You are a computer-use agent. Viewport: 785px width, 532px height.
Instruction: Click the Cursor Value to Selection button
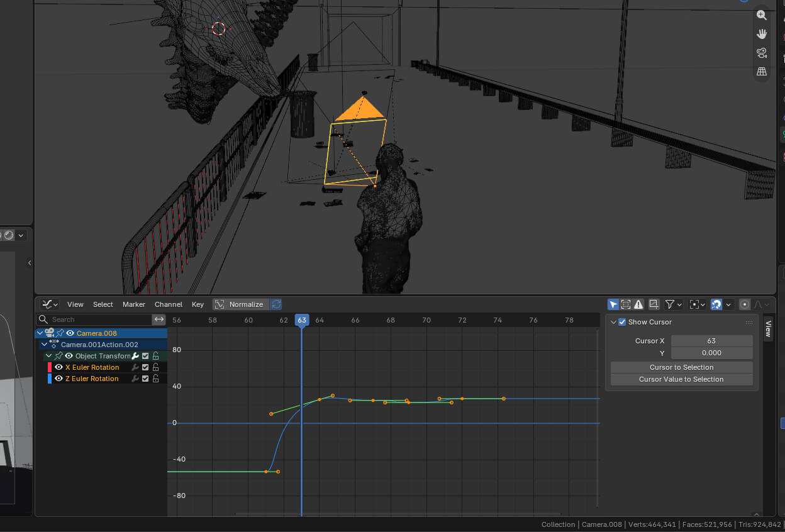[x=682, y=379]
